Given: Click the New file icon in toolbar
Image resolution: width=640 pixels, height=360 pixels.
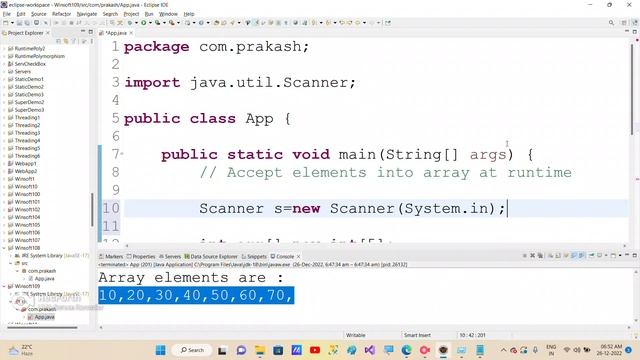Looking at the screenshot, I should (6, 23).
